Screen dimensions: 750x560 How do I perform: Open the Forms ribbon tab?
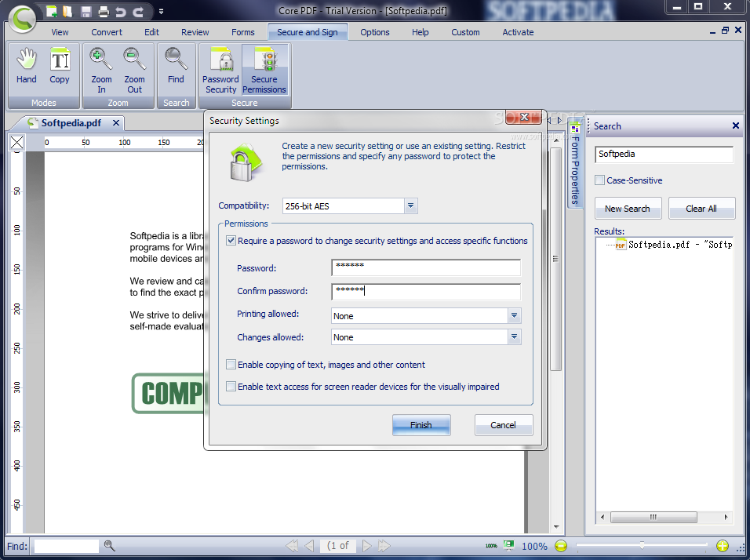point(243,32)
